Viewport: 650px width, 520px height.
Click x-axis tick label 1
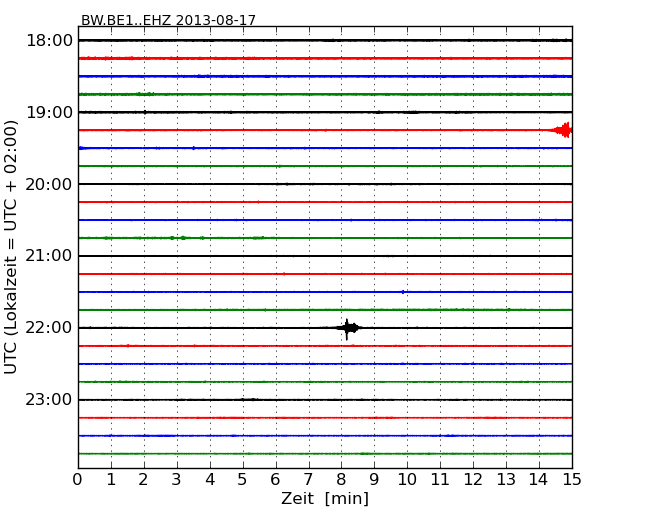pyautogui.click(x=111, y=479)
